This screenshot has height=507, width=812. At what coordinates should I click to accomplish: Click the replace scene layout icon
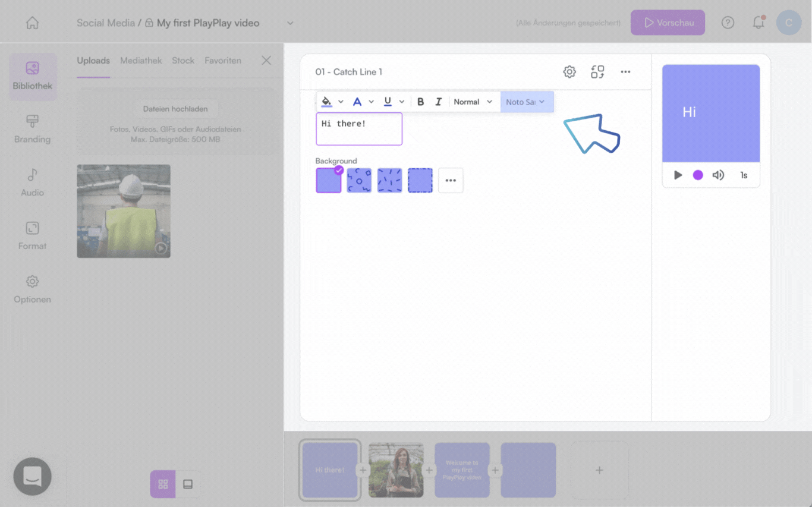click(597, 72)
